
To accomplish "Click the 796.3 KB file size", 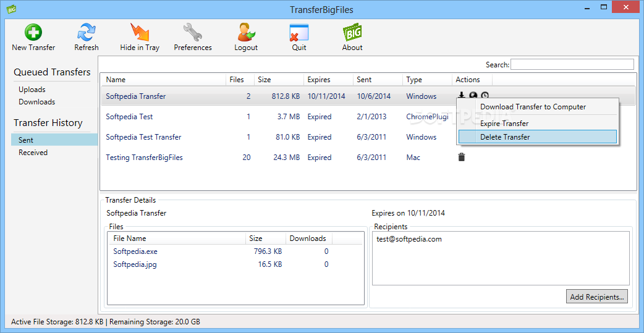I will coord(268,251).
